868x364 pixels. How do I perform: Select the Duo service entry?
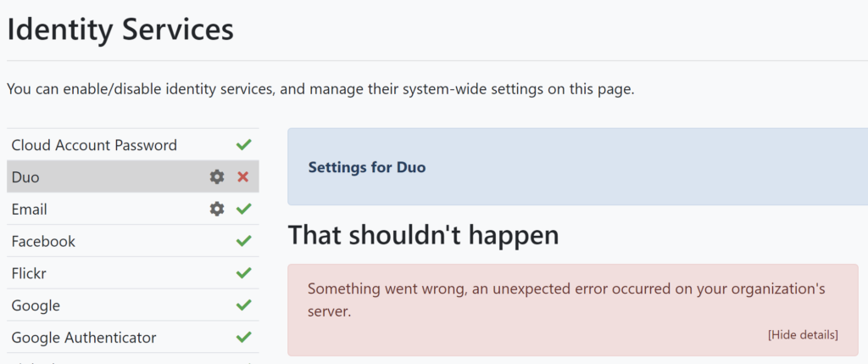pos(133,176)
